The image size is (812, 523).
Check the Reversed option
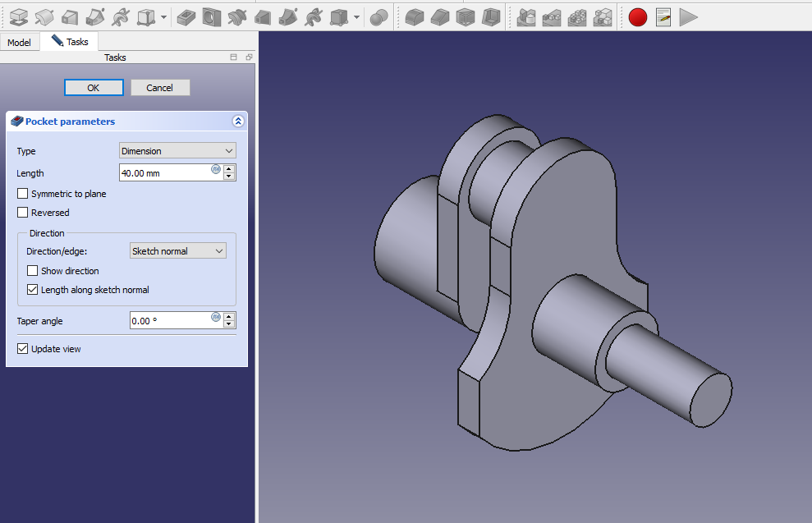[x=23, y=213]
